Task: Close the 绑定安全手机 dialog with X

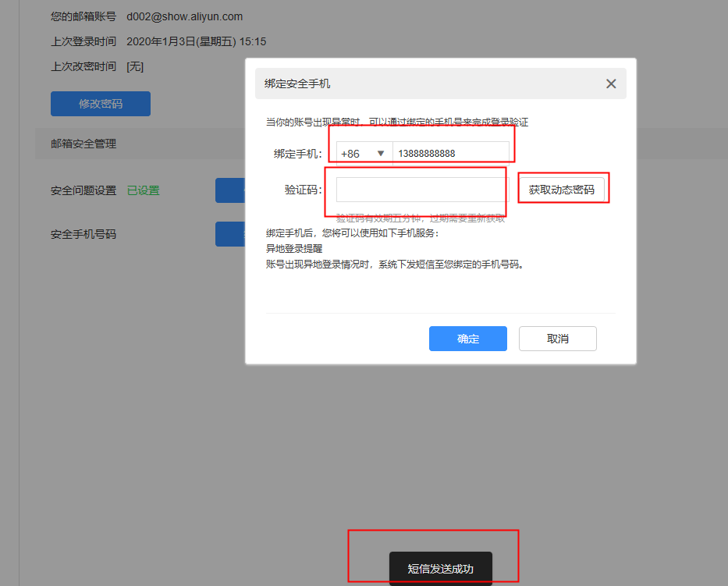Action: (x=611, y=84)
